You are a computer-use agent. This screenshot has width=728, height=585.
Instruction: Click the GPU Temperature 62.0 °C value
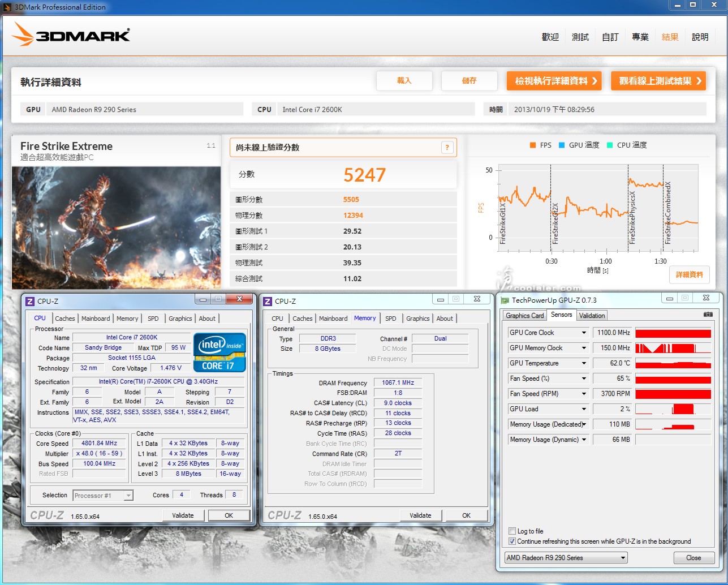coord(613,363)
